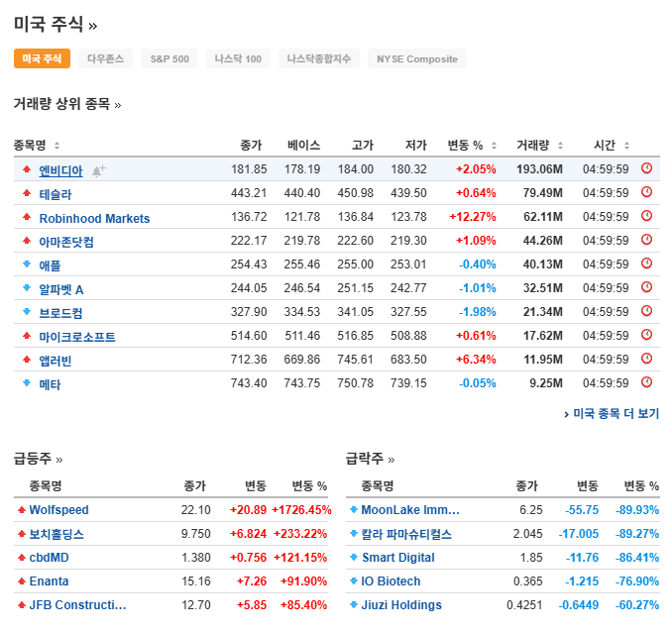This screenshot has height=633, width=672.
Task: Click the clock icon in the 브로드컴 row
Action: click(646, 311)
